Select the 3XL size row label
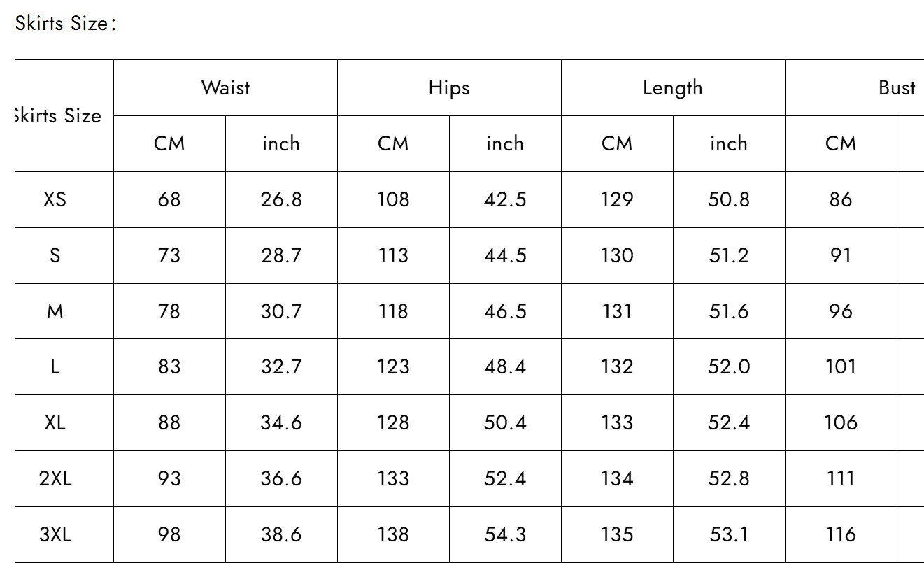The image size is (924, 563). 55,535
